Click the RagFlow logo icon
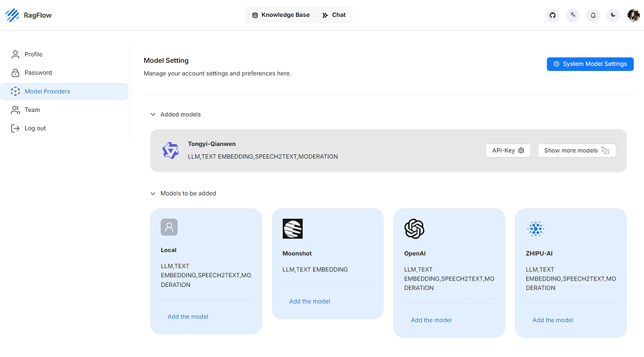 click(x=12, y=15)
